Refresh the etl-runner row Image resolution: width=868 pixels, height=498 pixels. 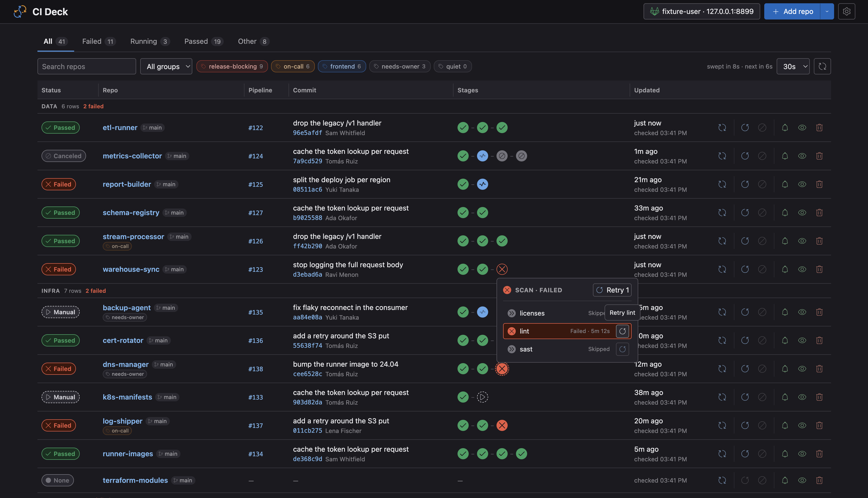click(x=722, y=128)
